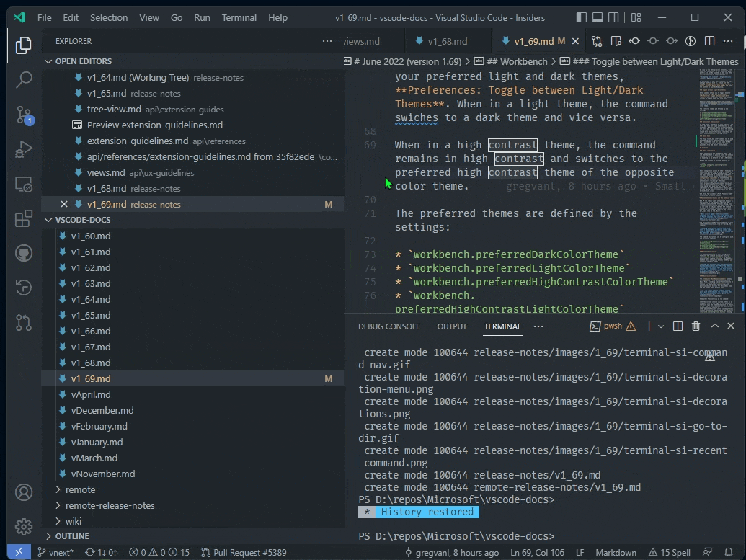
Task: Open tree-view.md in Open Editors
Action: [192, 109]
